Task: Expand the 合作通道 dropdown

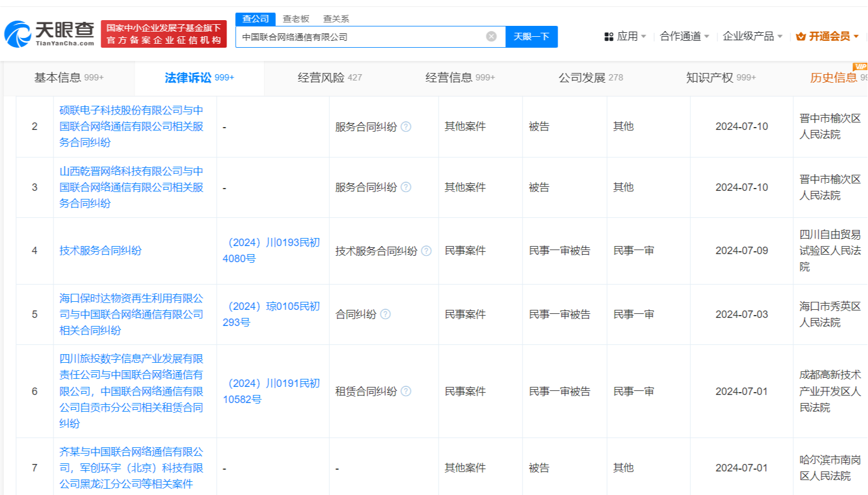Action: tap(684, 36)
